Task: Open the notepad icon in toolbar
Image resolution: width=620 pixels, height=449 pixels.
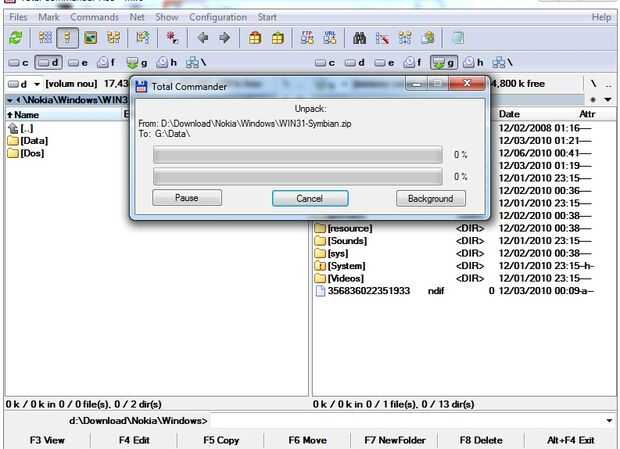Action: (x=457, y=38)
